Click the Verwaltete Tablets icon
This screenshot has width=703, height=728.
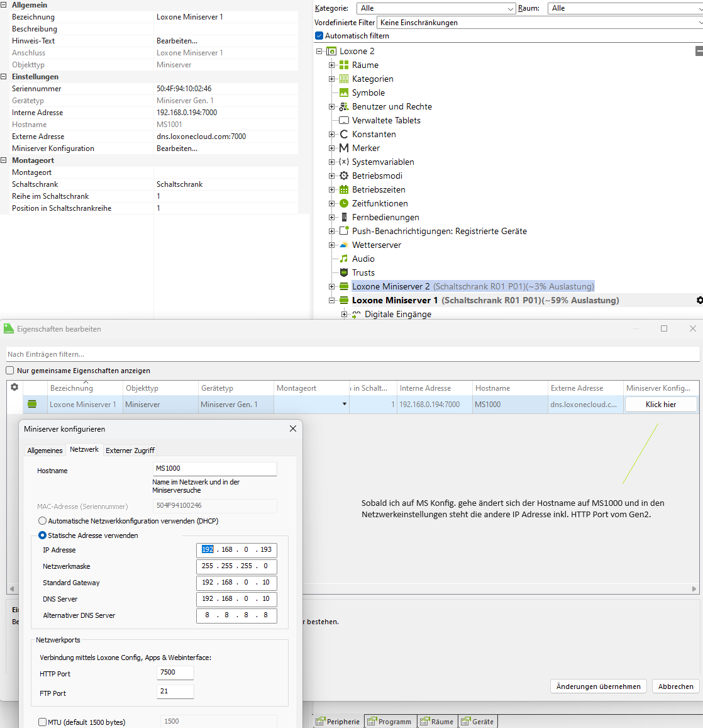344,121
